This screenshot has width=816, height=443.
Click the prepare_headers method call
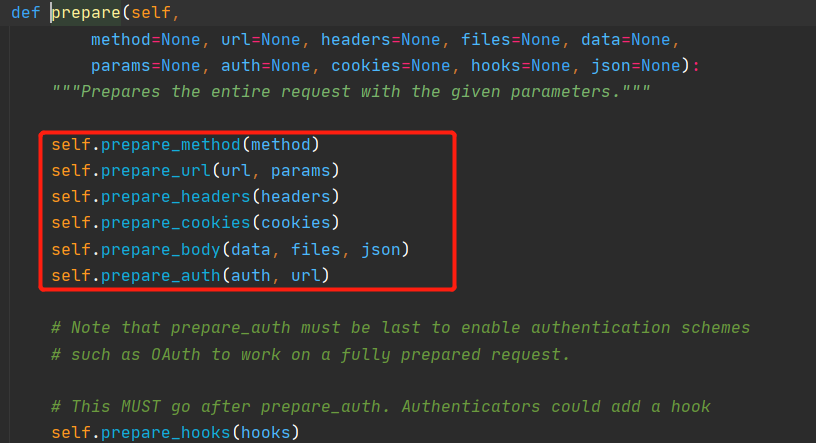coord(161,196)
